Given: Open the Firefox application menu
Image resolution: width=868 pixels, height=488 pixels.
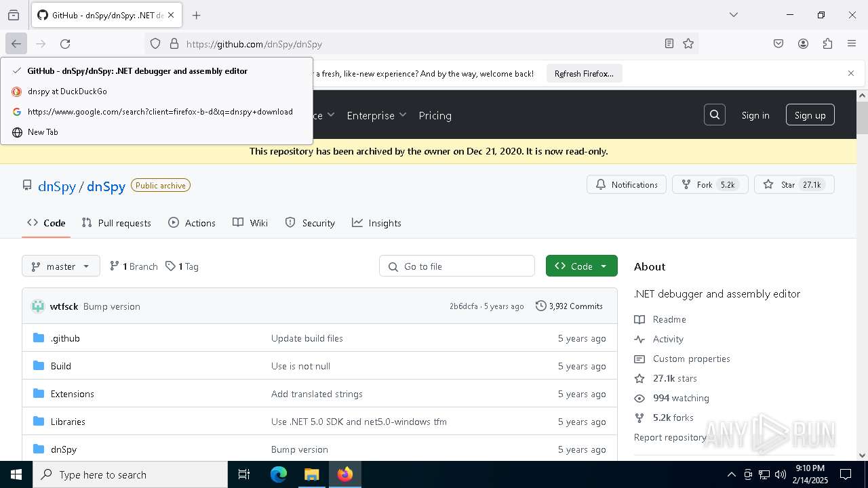Looking at the screenshot, I should pyautogui.click(x=852, y=43).
